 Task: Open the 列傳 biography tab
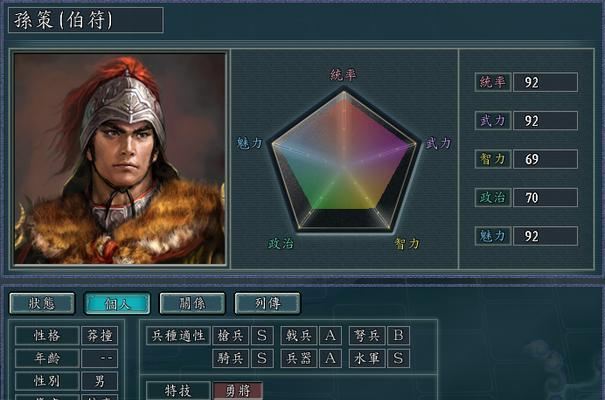[267, 303]
